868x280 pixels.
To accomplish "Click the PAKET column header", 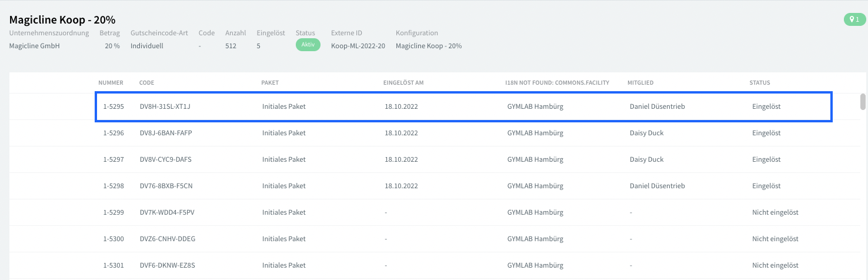I will click(x=270, y=83).
